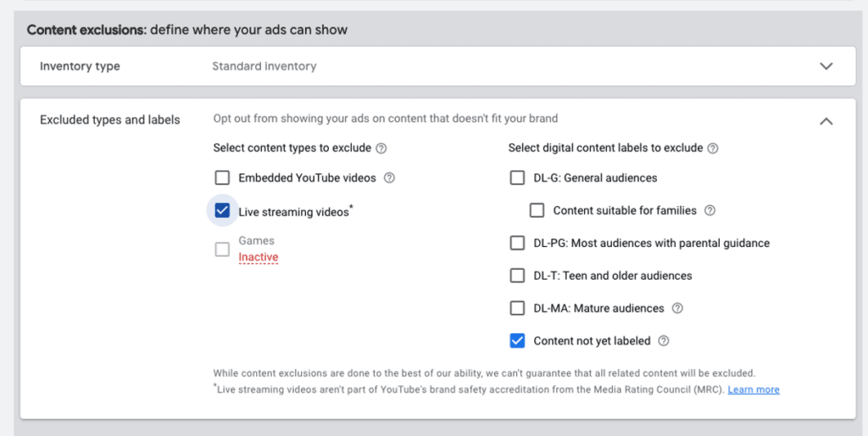Open help icon beside DL-MA: Mature audiences
868x436 pixels.
pyautogui.click(x=677, y=309)
